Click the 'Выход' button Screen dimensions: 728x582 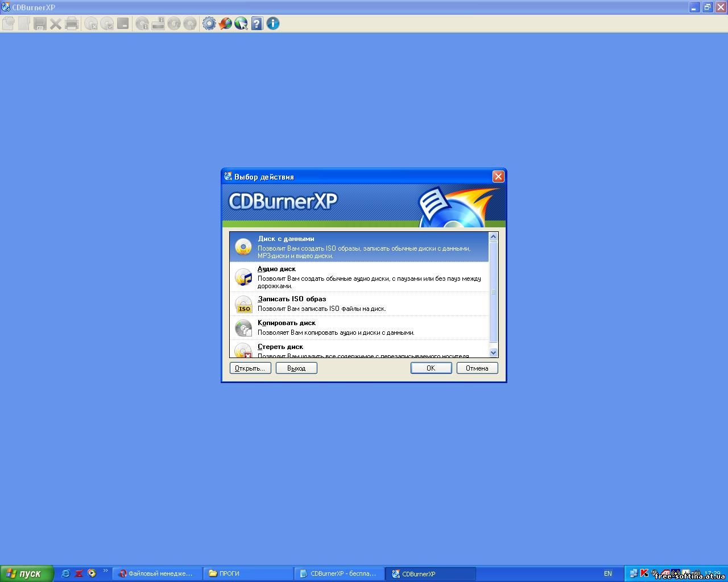click(x=296, y=368)
